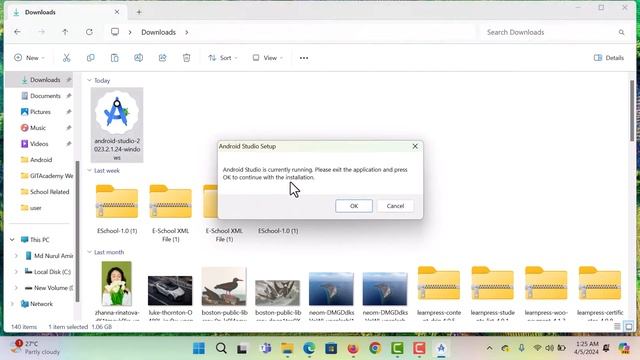The image size is (640, 360).
Task: Click the Paste toolbar icon
Action: (x=115, y=58)
